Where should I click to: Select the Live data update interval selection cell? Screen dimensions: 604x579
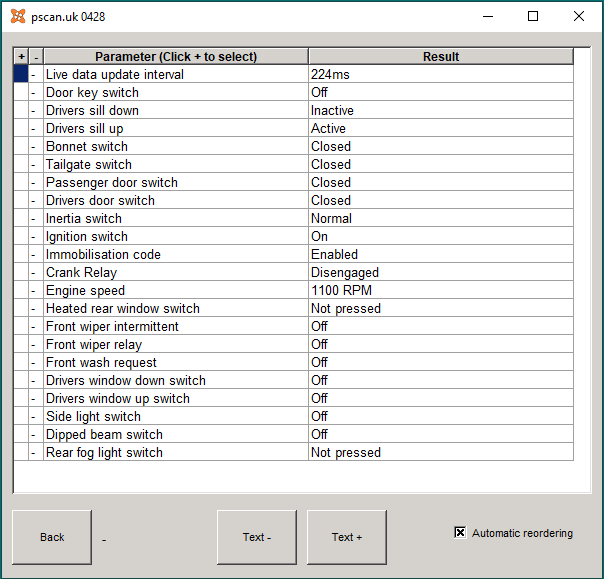(x=21, y=74)
